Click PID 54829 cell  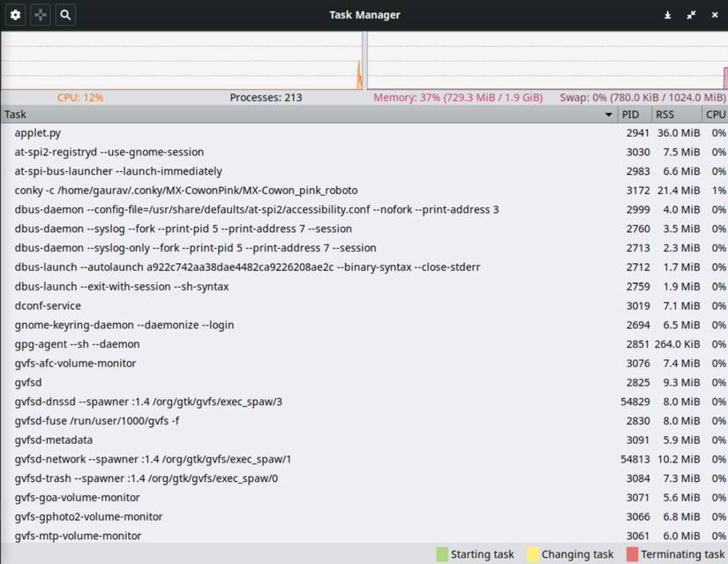(635, 402)
